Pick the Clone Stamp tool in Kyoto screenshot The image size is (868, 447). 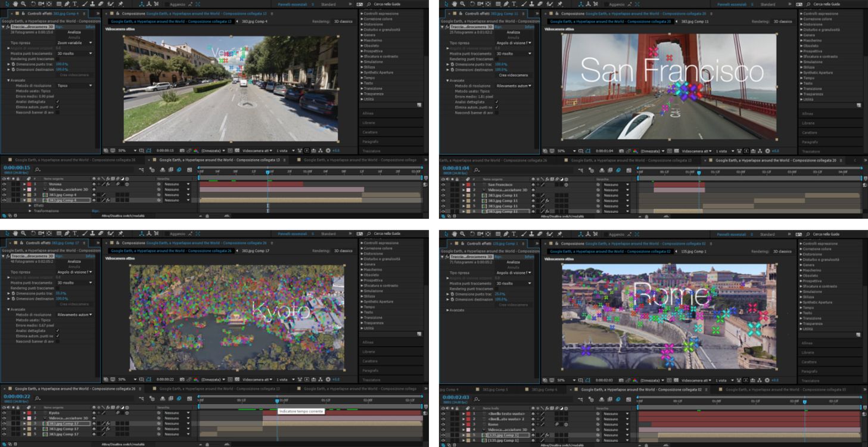(x=94, y=234)
